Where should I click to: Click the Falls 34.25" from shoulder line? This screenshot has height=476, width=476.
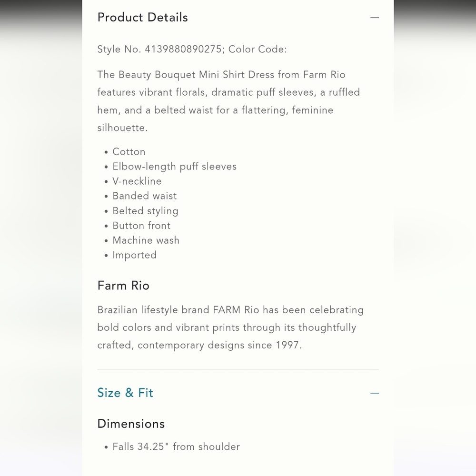point(176,447)
